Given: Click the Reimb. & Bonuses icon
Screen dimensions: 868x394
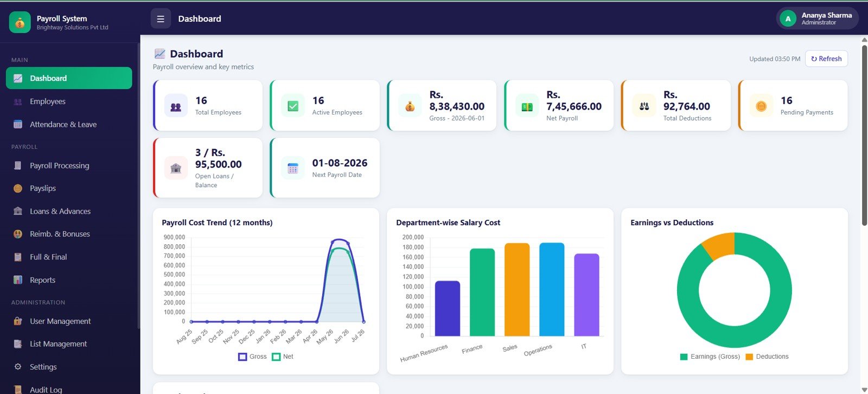Looking at the screenshot, I should 18,234.
